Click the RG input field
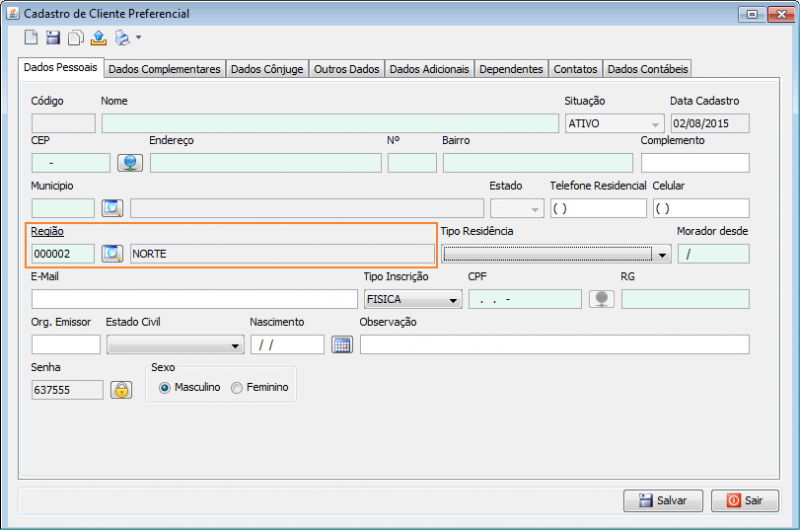 685,299
